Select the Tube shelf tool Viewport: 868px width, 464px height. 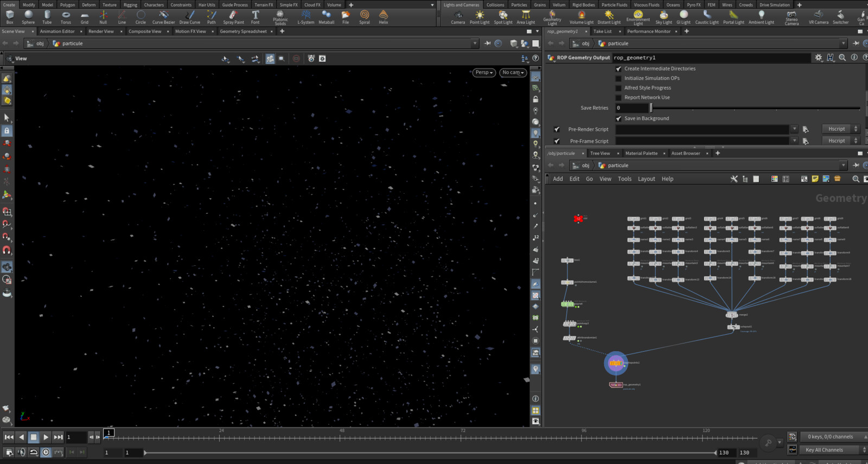pyautogui.click(x=47, y=17)
